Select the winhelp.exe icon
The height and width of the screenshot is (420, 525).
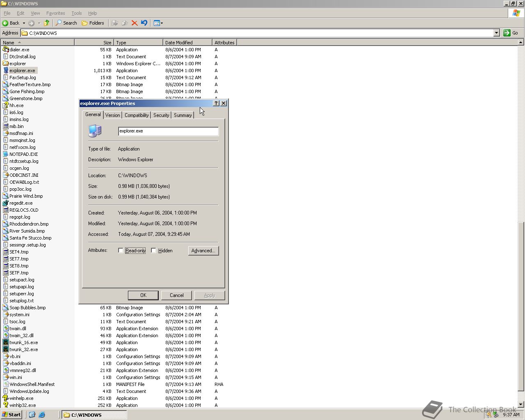[x=6, y=398]
